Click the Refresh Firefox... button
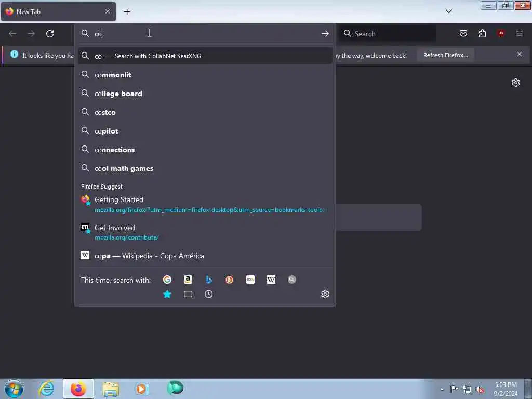This screenshot has height=399, width=532. (445, 55)
